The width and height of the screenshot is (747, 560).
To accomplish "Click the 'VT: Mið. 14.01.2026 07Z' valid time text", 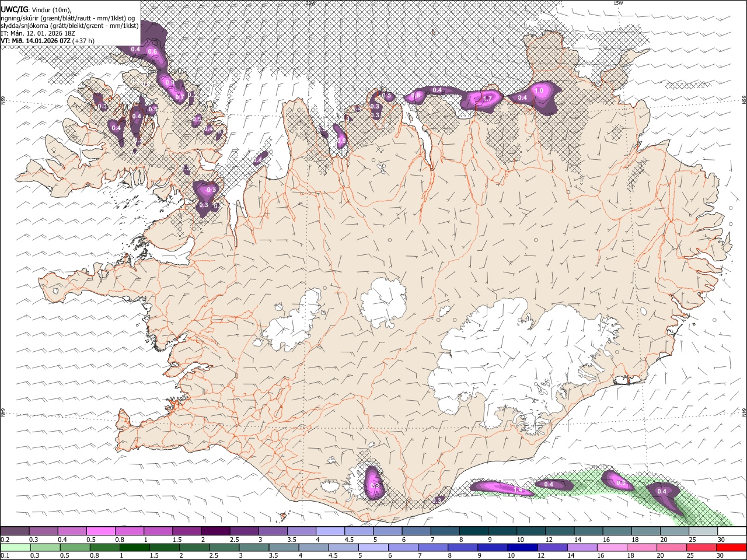I will pos(36,41).
